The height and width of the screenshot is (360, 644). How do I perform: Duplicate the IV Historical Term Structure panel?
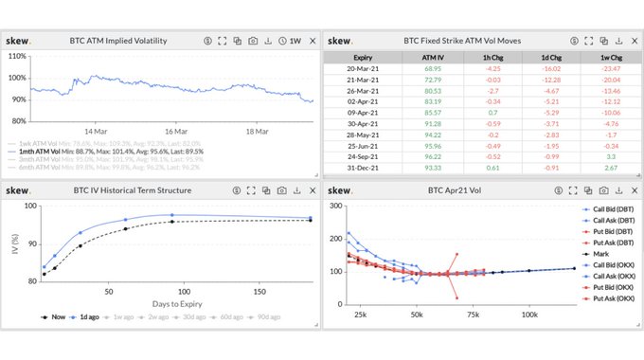[x=266, y=190]
